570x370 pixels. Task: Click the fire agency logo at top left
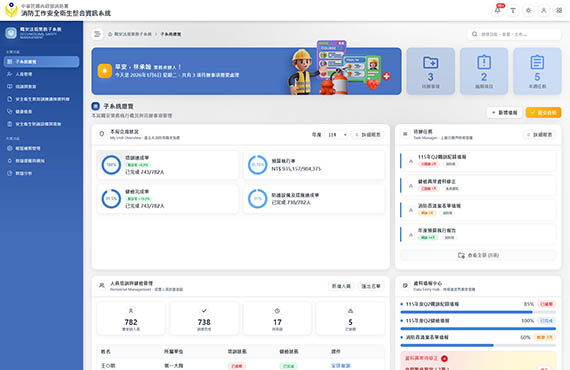pyautogui.click(x=11, y=9)
